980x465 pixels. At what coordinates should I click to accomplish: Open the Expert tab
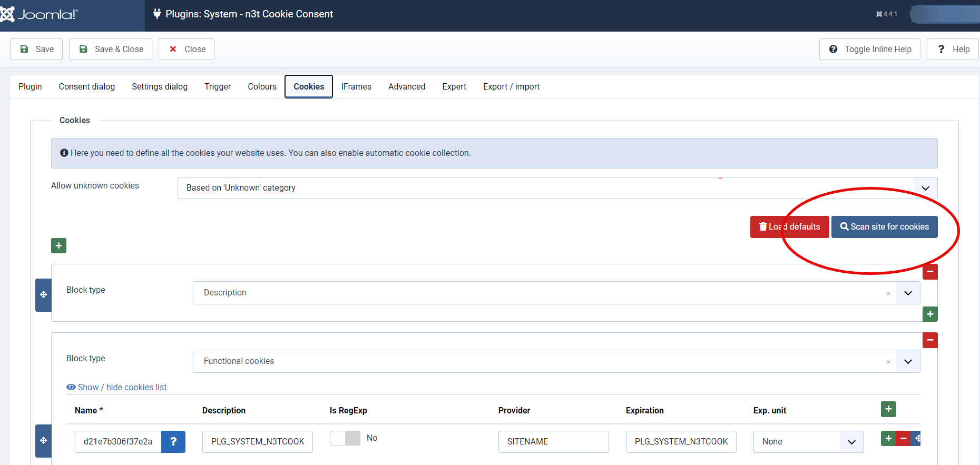[454, 86]
